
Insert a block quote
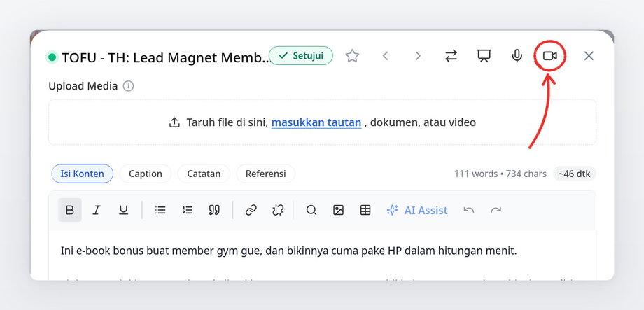coord(214,210)
